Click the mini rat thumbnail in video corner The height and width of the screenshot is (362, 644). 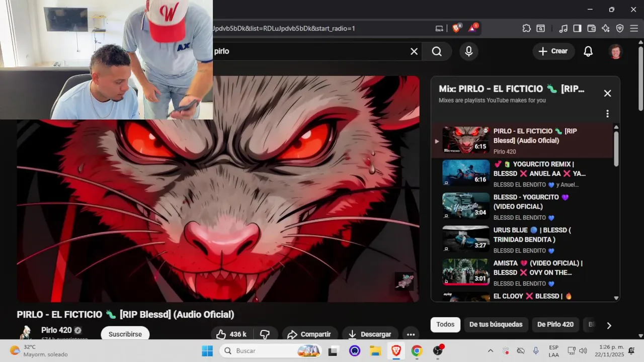click(x=405, y=282)
